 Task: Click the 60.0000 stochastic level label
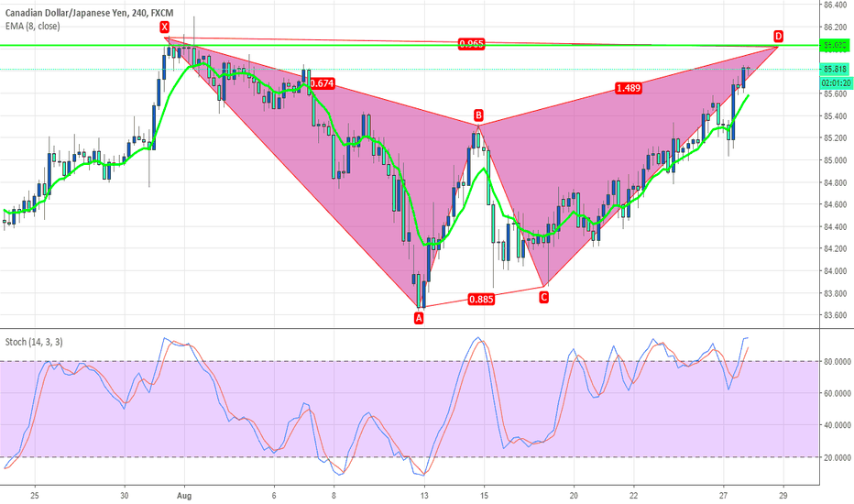(838, 393)
